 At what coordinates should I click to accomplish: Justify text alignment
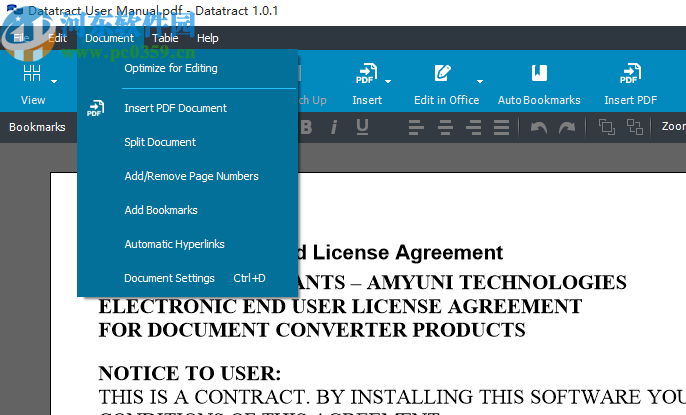(x=501, y=127)
